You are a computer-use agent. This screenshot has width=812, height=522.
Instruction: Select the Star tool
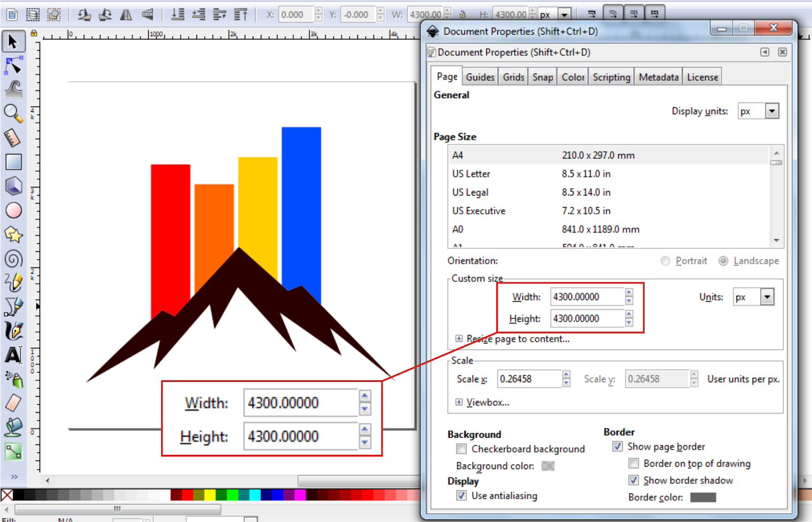[14, 234]
